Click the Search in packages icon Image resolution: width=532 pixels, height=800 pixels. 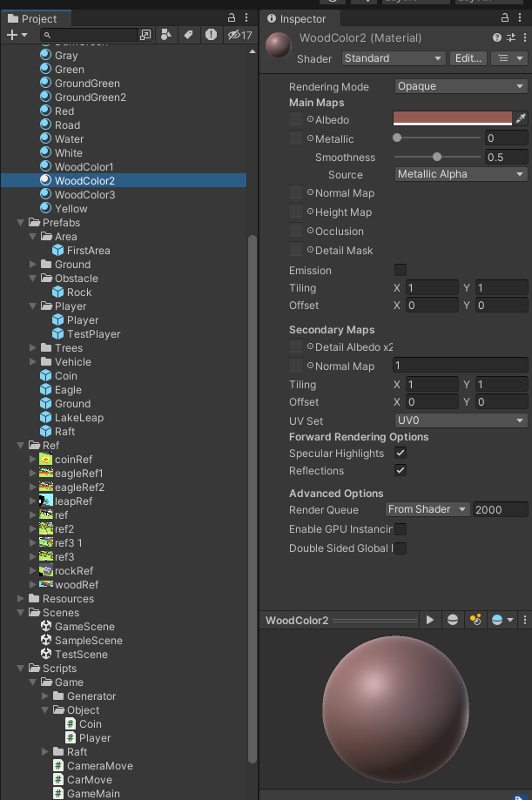tap(145, 35)
